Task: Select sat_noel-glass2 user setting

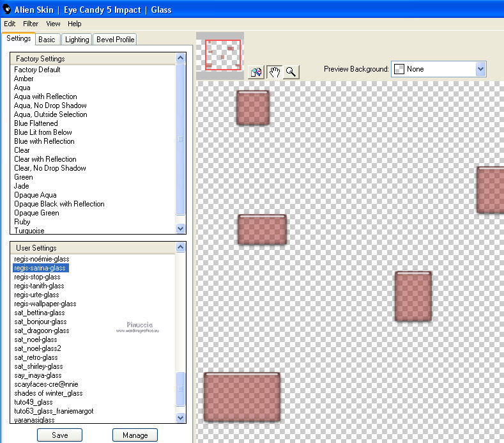Action: coord(38,348)
